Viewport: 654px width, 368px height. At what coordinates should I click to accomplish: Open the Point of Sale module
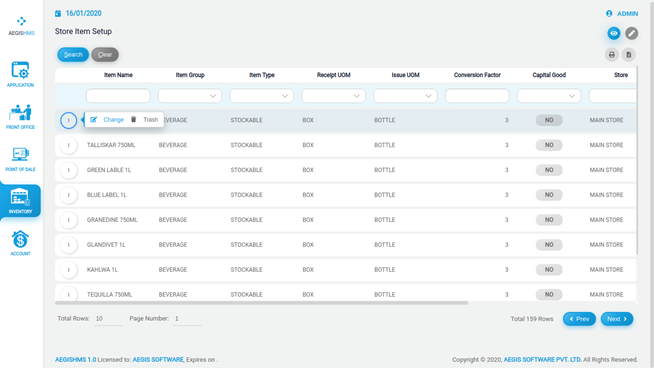(x=20, y=159)
